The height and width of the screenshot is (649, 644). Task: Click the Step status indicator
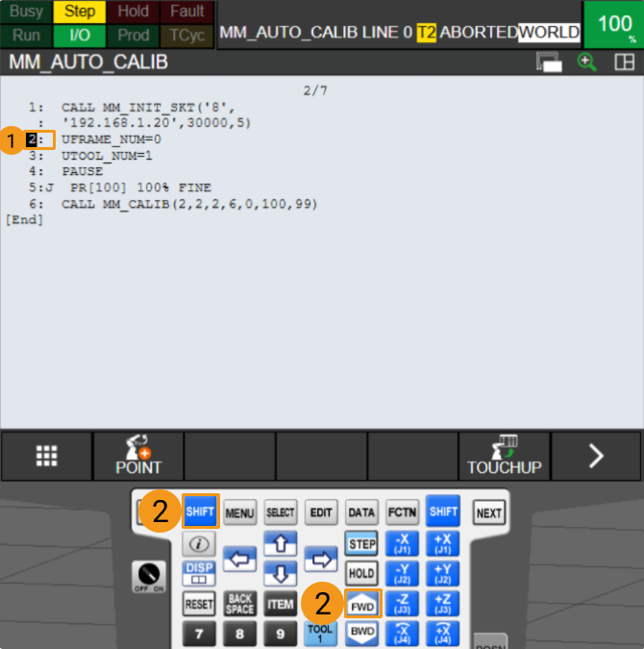click(80, 12)
